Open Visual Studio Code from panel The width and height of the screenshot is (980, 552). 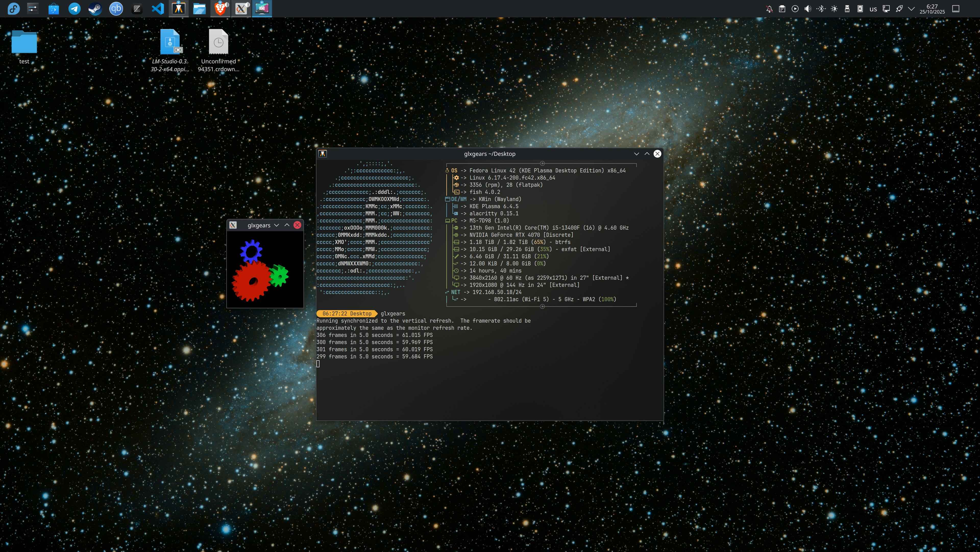157,8
